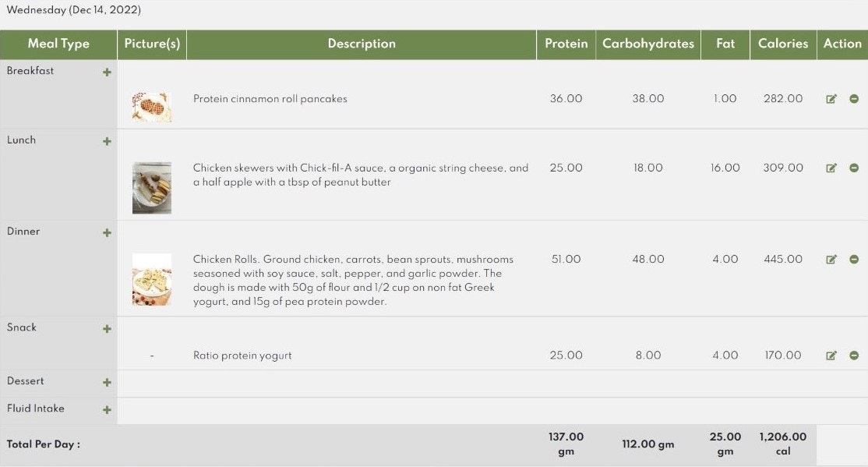The height and width of the screenshot is (467, 868).
Task: Delete the Chicken skewers lunch entry
Action: click(x=854, y=168)
